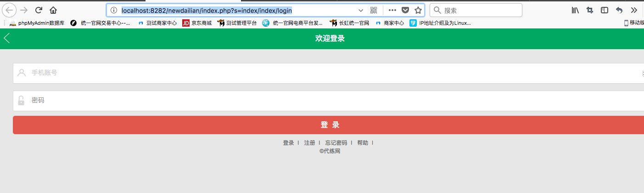Open the 测试商家中心 bookmark

[x=157, y=23]
